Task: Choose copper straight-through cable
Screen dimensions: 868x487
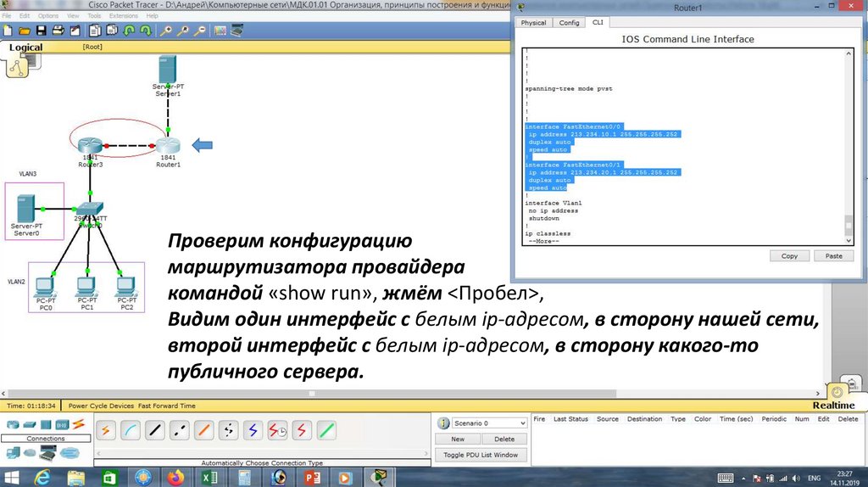Action: 155,430
